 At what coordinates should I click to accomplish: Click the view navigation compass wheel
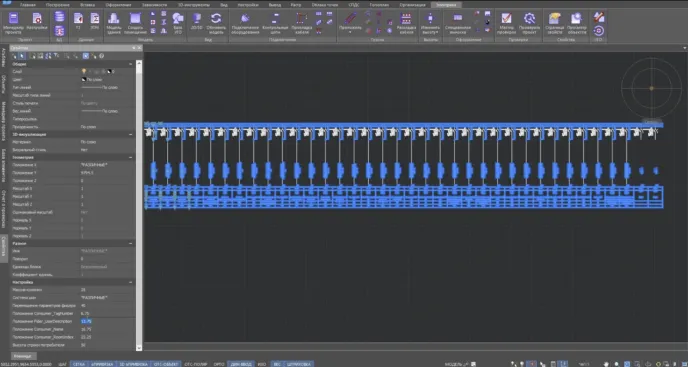651,88
